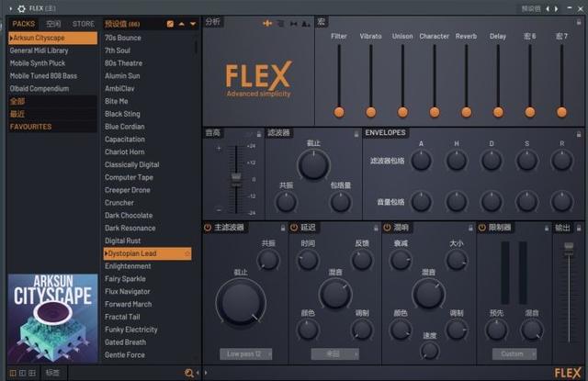Click the reverb section lock icon
Screen dimensions: 588x381
pos(470,228)
